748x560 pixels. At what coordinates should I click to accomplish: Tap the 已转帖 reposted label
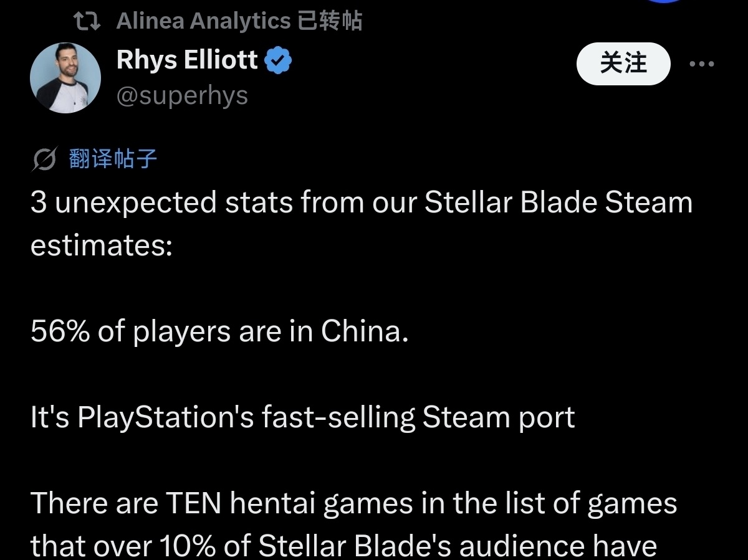tap(330, 22)
